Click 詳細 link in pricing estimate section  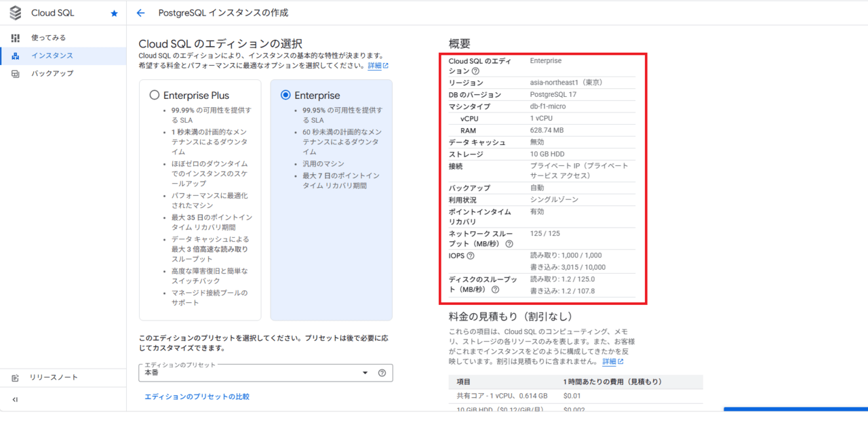(612, 362)
